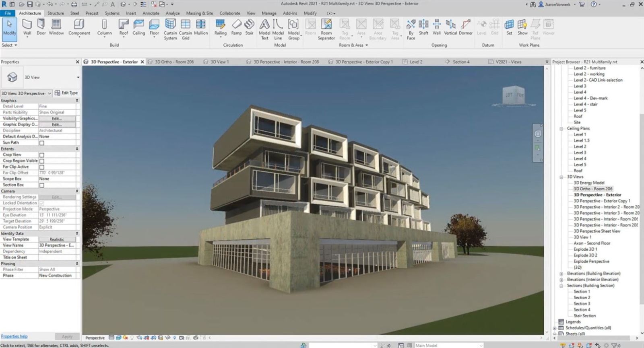Enable the Sun Path checkbox
The width and height of the screenshot is (644, 348).
tap(42, 143)
